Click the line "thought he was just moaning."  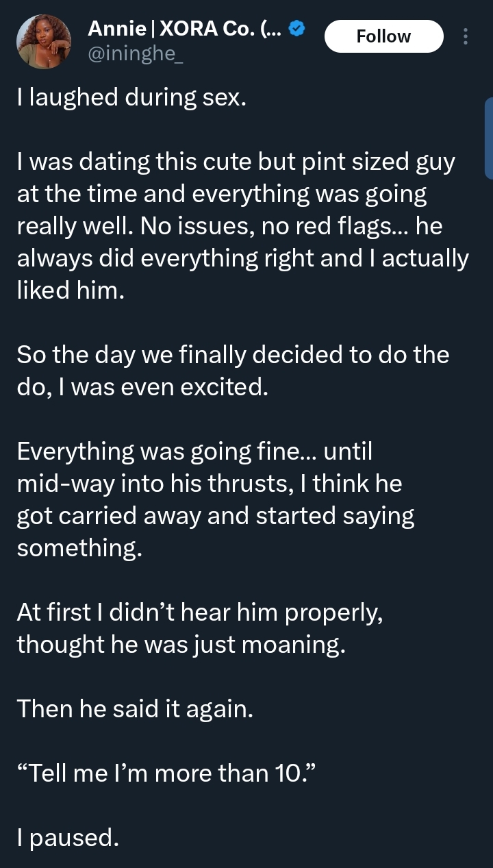click(x=181, y=644)
